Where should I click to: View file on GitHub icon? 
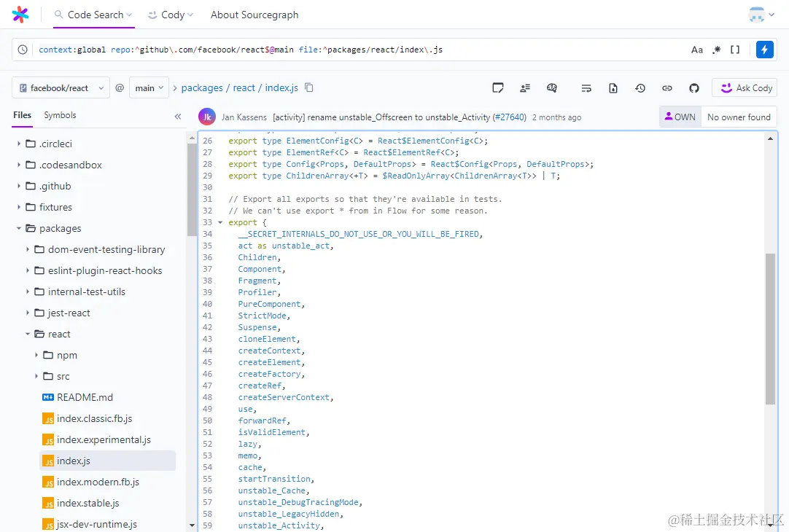click(x=694, y=88)
